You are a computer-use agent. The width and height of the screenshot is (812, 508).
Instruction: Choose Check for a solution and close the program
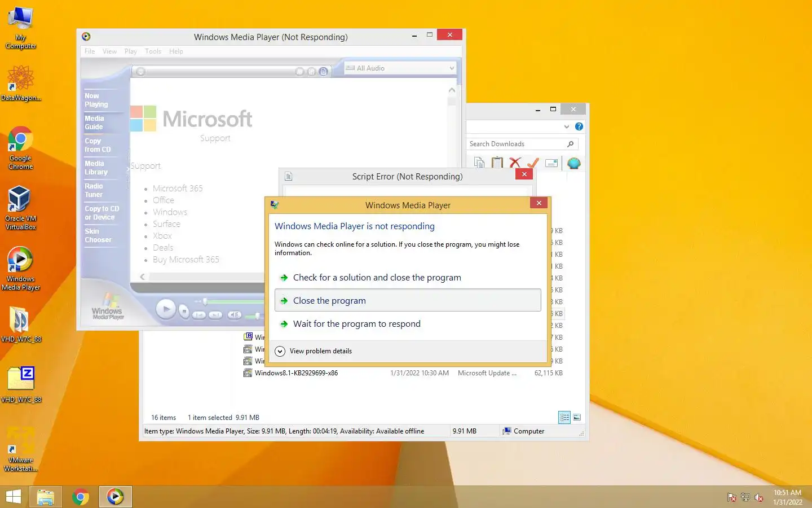(x=408, y=278)
